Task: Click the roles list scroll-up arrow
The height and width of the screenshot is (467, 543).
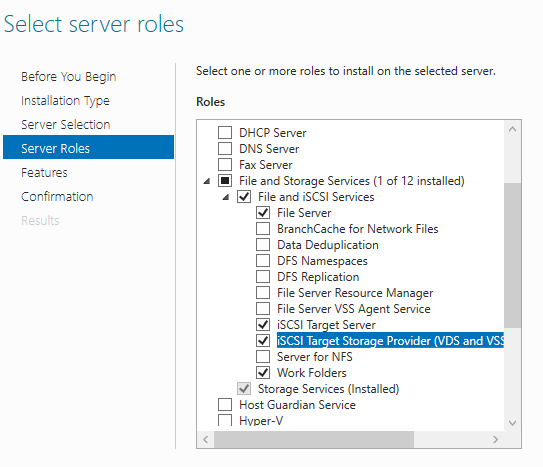Action: [513, 129]
